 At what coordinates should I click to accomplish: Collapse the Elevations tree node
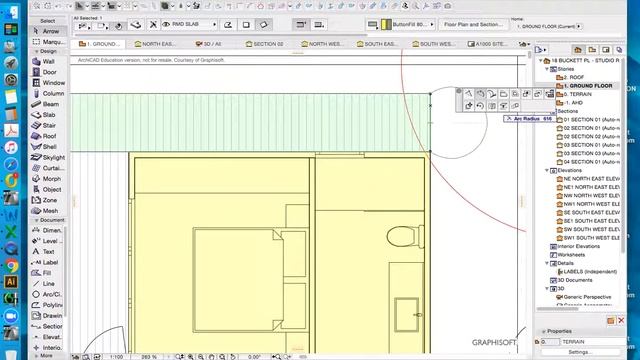click(547, 170)
